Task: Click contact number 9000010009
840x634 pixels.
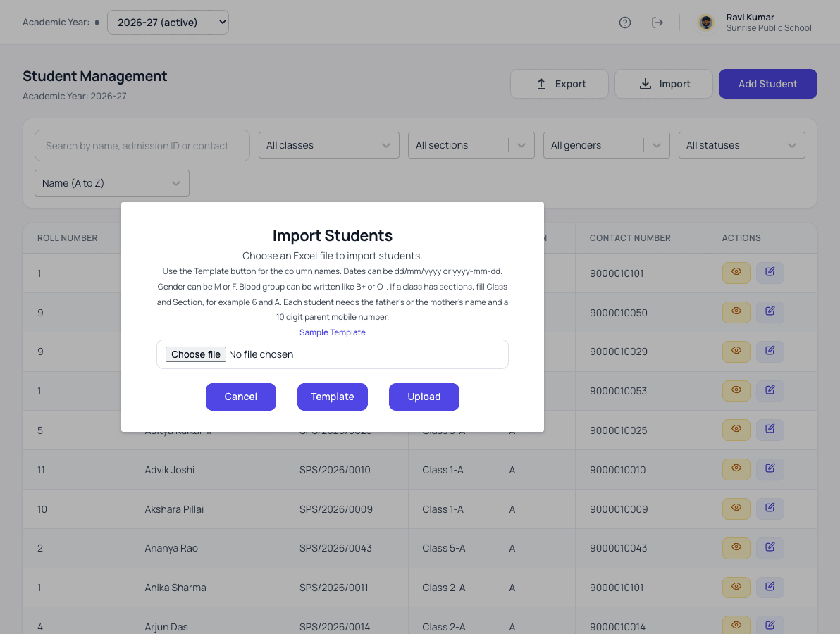Action: (619, 509)
